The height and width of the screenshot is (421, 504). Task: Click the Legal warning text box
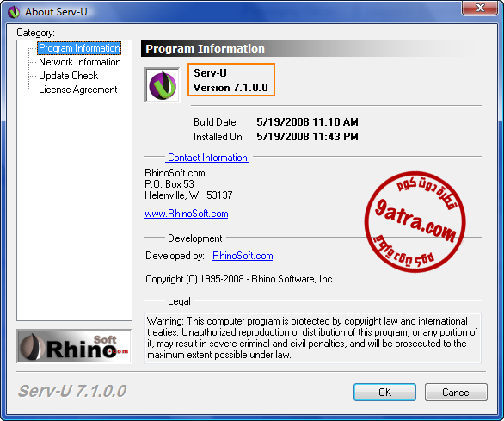pos(313,338)
